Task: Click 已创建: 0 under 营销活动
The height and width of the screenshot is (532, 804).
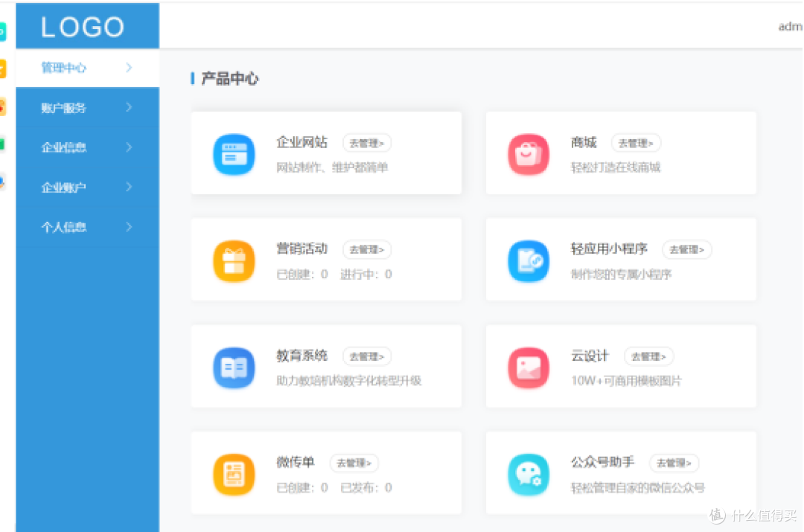Action: [x=302, y=275]
